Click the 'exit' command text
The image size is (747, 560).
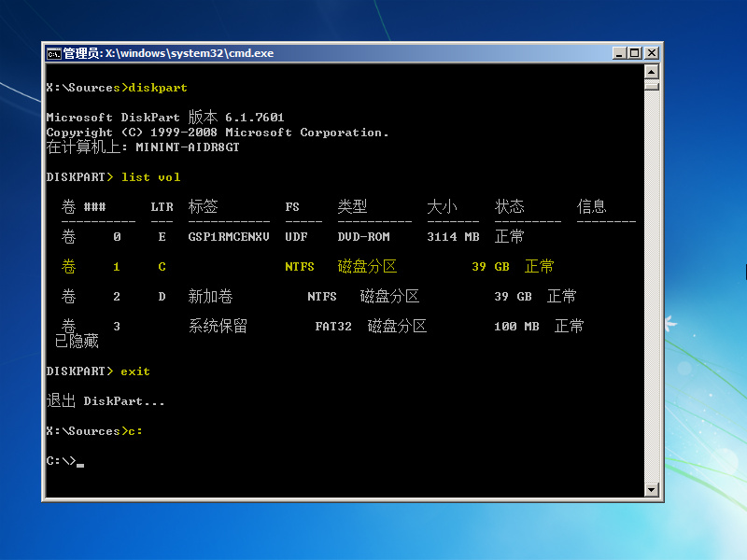(135, 371)
